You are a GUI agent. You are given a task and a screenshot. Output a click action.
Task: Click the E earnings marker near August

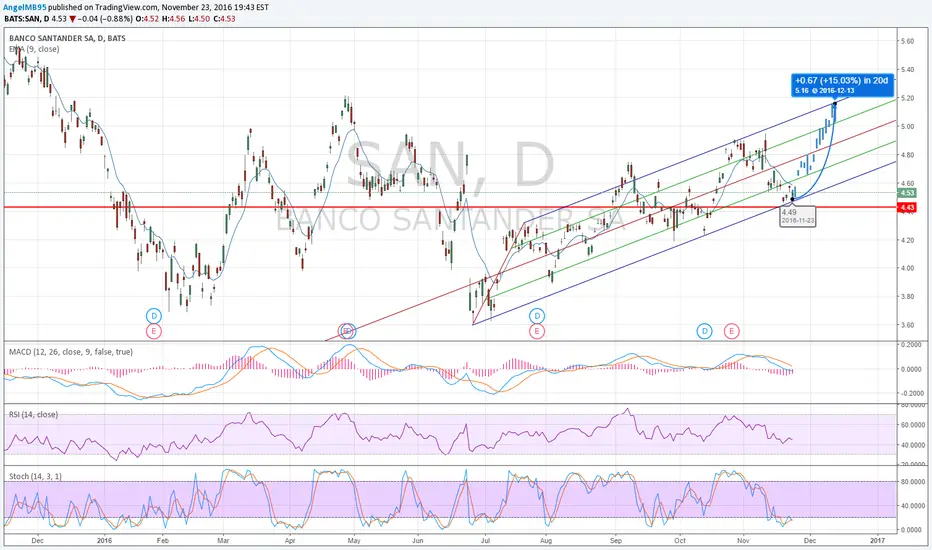tap(537, 331)
